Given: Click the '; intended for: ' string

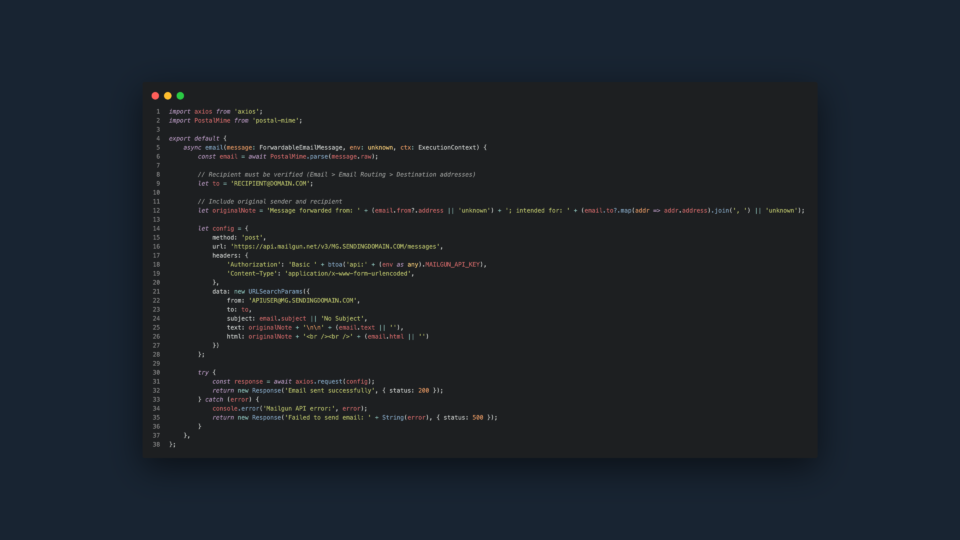Looking at the screenshot, I should tap(538, 211).
